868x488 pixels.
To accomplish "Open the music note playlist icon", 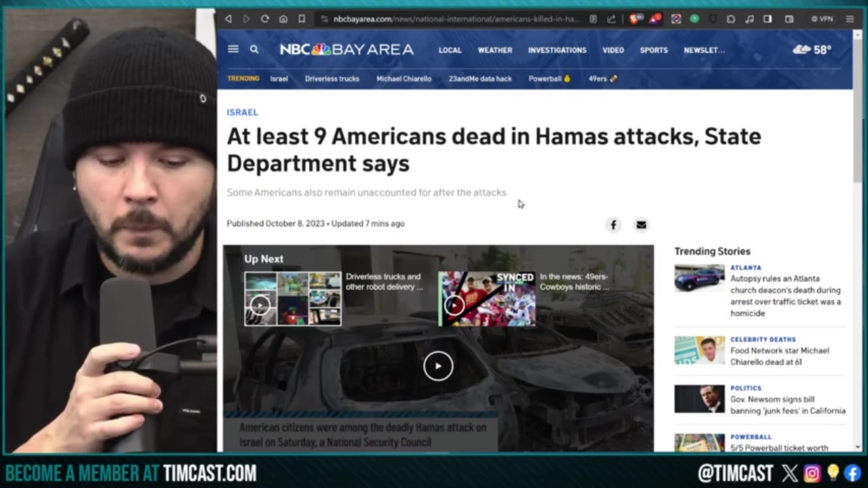I will pyautogui.click(x=749, y=19).
